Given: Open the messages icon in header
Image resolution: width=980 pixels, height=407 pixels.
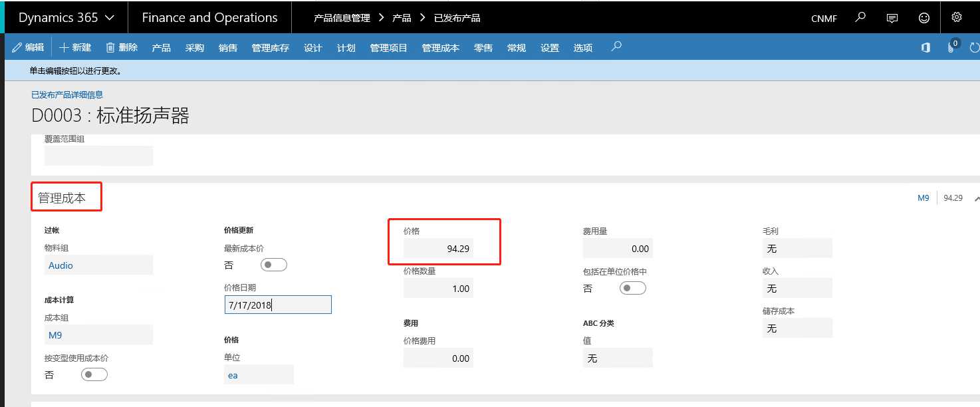Looking at the screenshot, I should 892,19.
